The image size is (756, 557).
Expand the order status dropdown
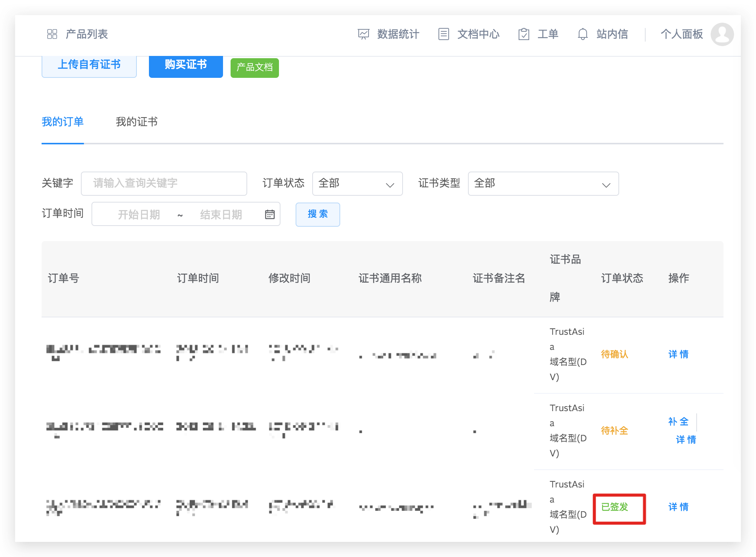(357, 184)
